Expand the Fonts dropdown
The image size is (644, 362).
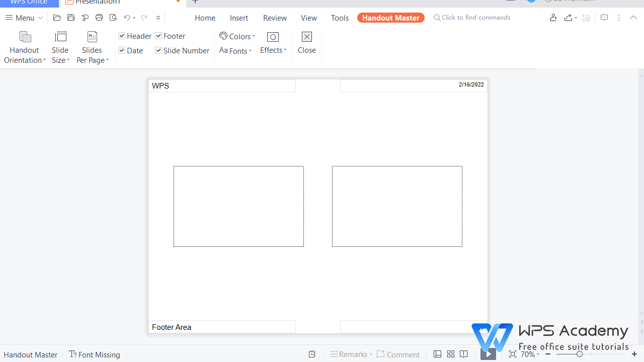[235, 50]
